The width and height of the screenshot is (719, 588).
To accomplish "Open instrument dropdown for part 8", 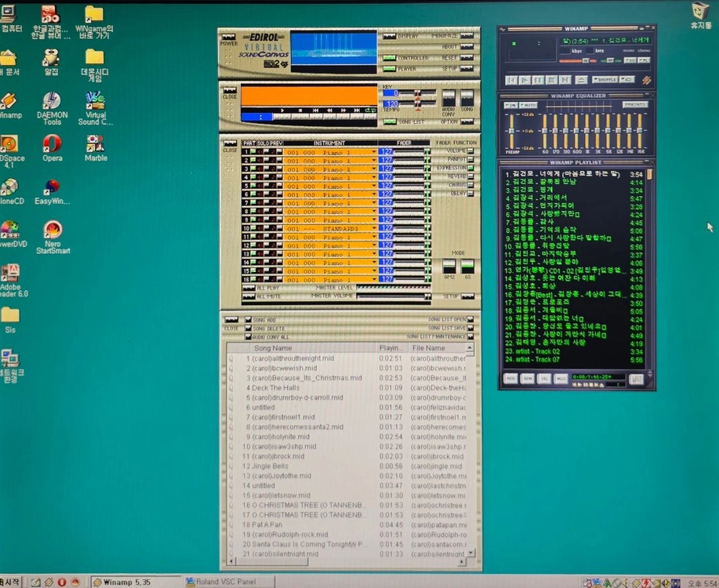I will 374,212.
